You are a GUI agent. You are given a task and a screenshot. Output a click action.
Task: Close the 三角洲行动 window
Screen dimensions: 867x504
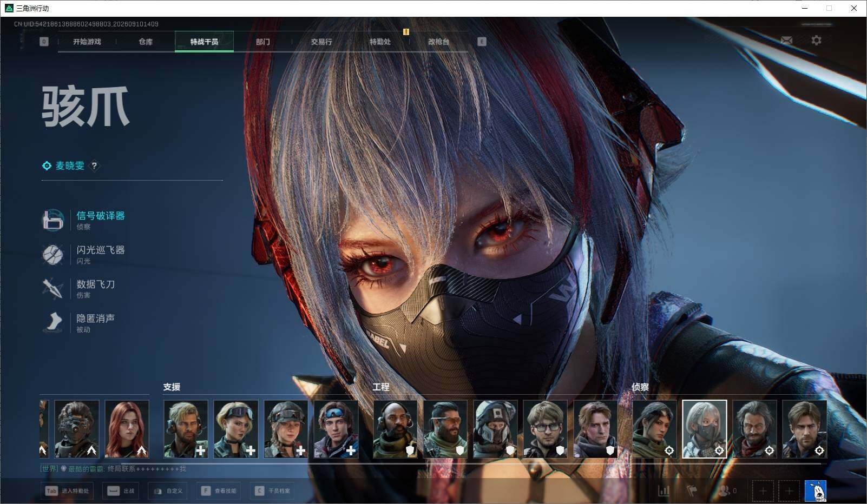(854, 8)
